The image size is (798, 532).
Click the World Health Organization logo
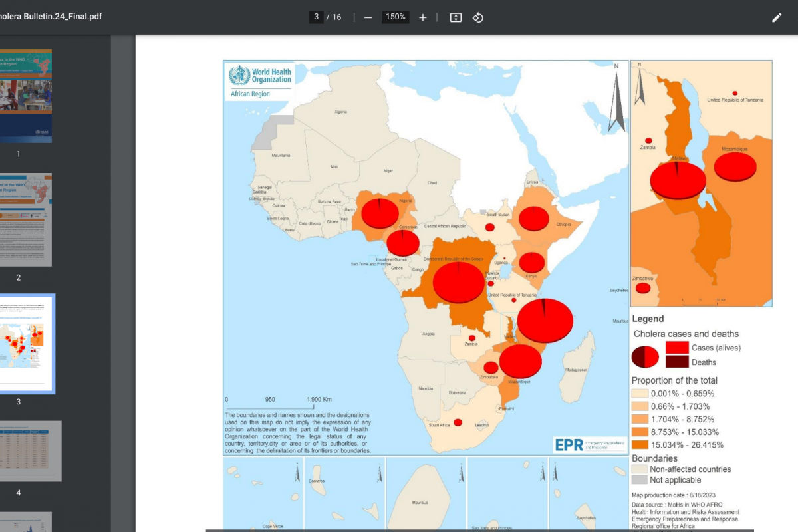[x=260, y=81]
